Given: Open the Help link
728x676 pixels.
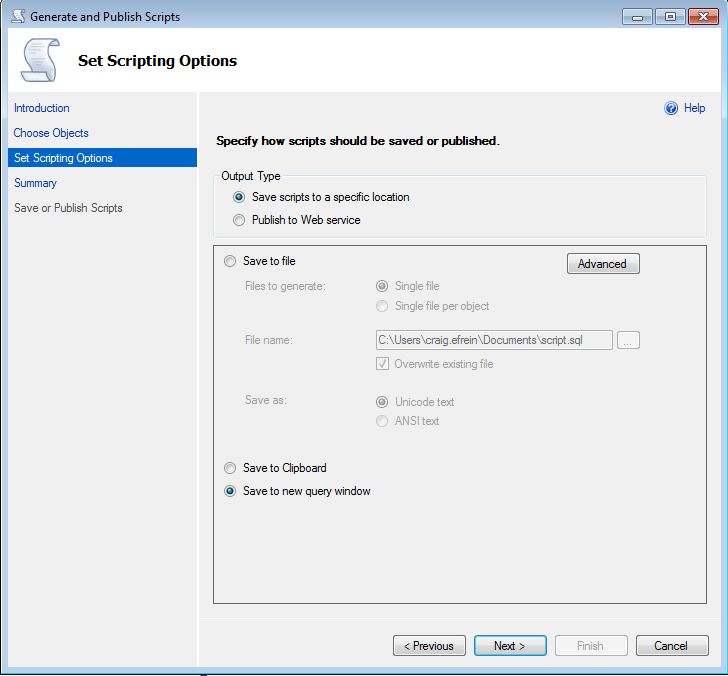Looking at the screenshot, I should click(x=694, y=108).
